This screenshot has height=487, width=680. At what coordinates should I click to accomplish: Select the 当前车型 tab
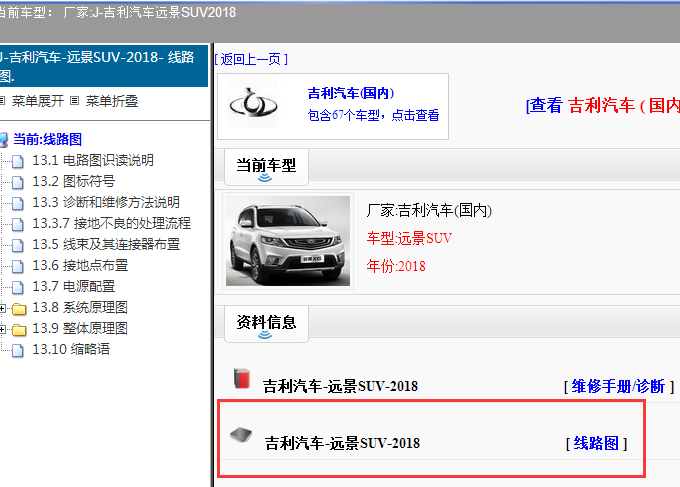(x=266, y=167)
